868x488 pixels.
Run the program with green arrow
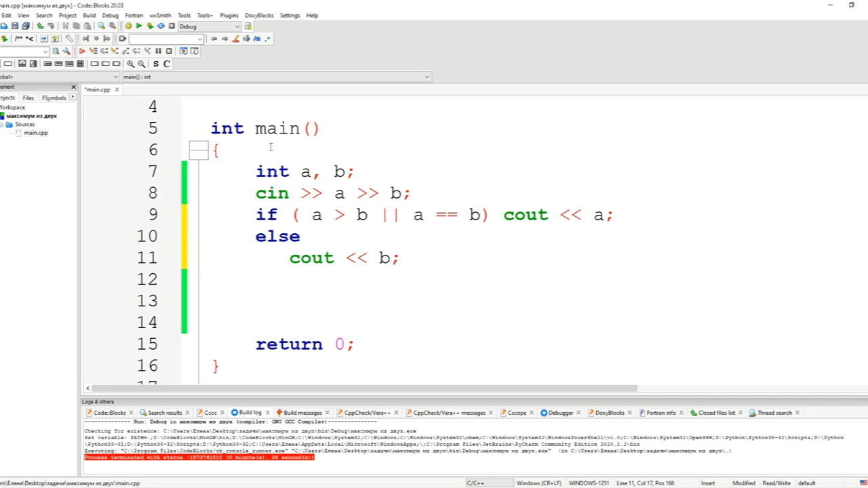coord(139,26)
